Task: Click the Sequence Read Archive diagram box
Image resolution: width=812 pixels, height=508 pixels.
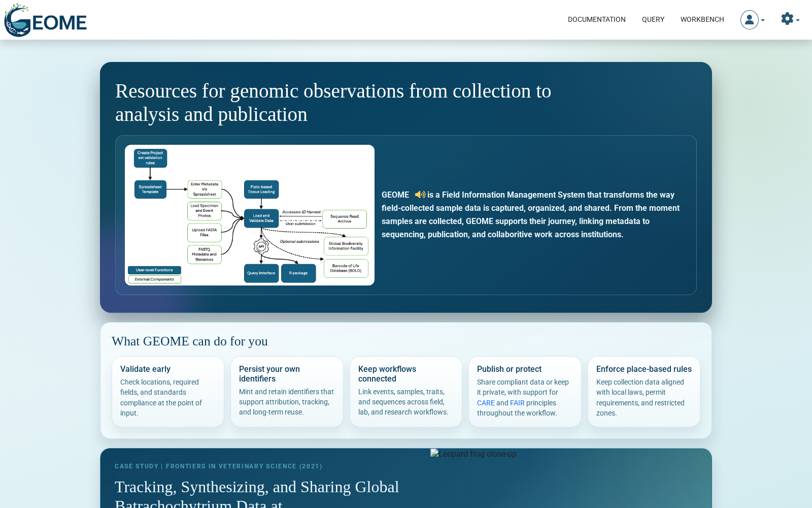Action: pyautogui.click(x=345, y=219)
